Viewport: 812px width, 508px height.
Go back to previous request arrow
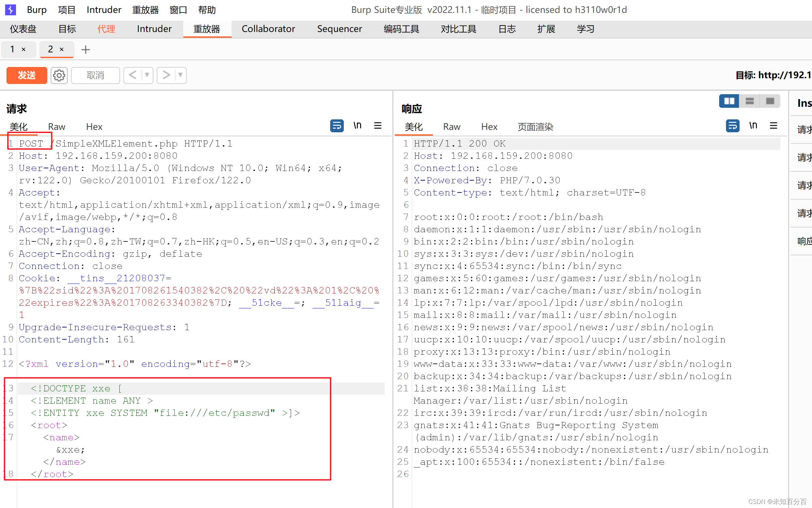coord(133,75)
